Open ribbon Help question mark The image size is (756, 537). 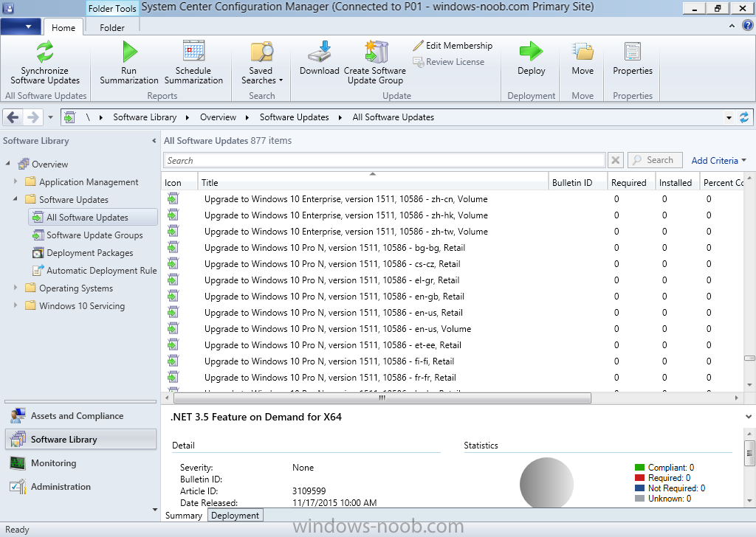[747, 26]
